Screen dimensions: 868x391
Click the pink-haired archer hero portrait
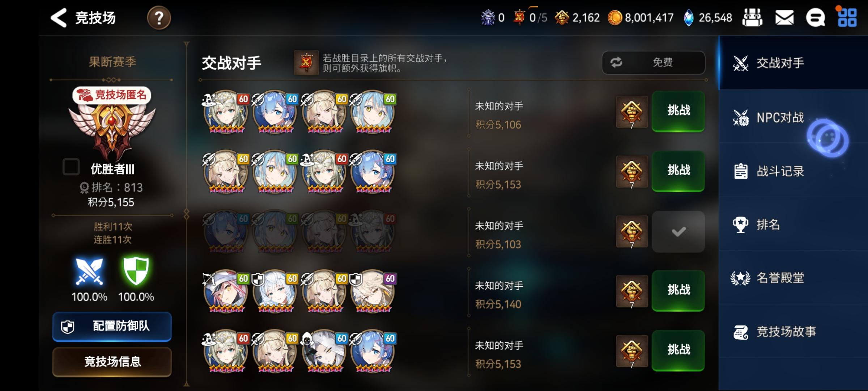click(226, 291)
